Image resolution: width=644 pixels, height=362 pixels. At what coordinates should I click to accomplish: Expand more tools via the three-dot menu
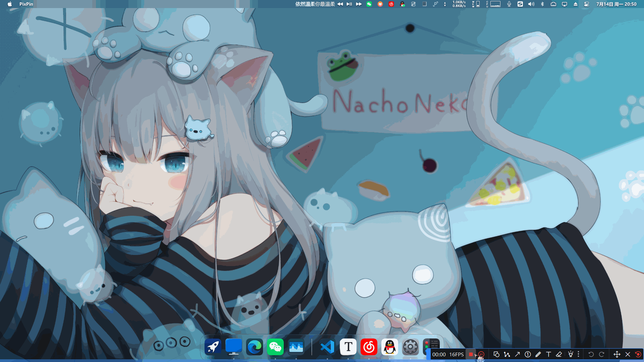(578, 354)
